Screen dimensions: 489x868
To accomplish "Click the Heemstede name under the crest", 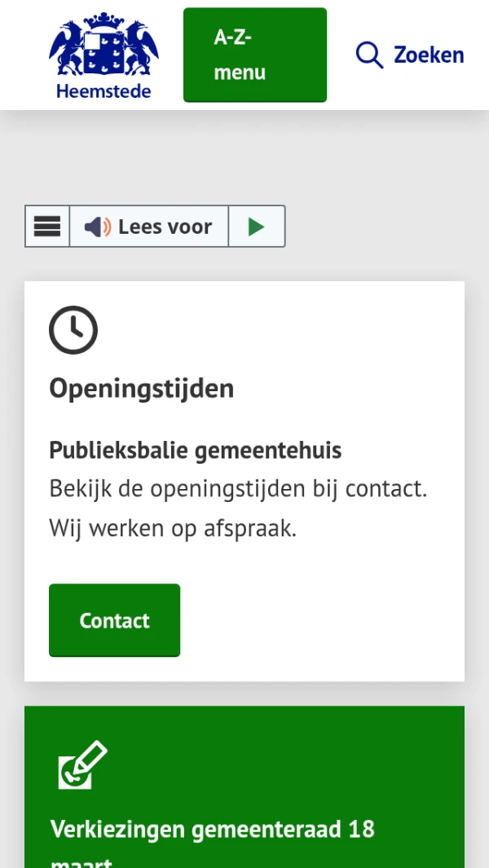I will (104, 91).
